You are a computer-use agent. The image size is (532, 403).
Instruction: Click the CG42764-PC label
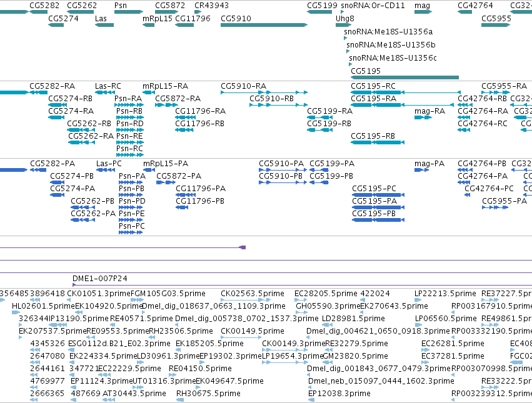(489, 189)
